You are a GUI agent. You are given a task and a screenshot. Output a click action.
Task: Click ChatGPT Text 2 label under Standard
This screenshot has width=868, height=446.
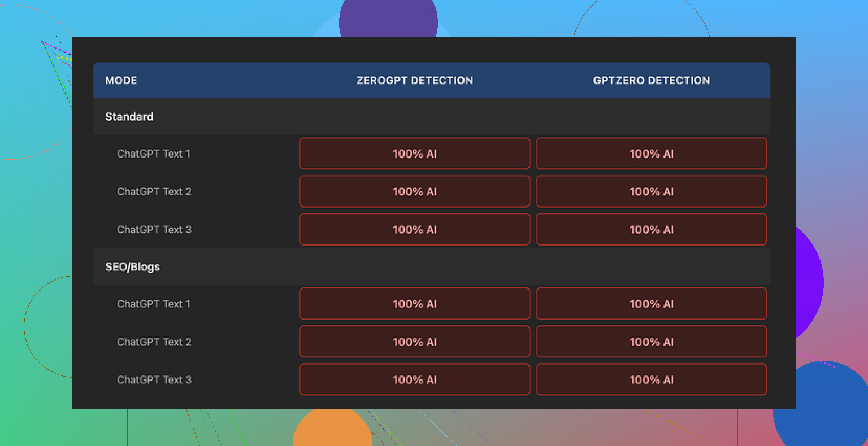(154, 191)
